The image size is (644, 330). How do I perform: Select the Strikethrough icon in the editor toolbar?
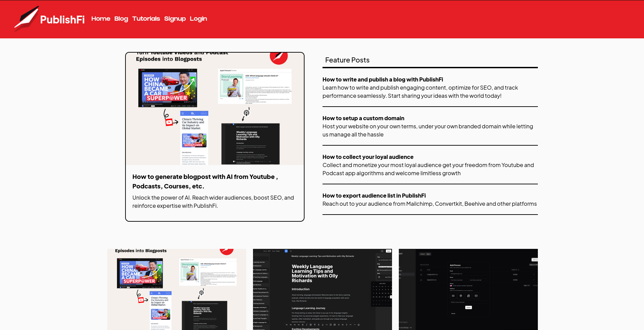pos(318,325)
